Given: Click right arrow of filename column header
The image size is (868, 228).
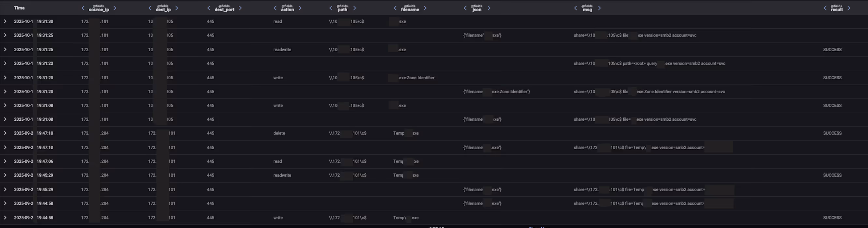Looking at the screenshot, I should coord(425,8).
